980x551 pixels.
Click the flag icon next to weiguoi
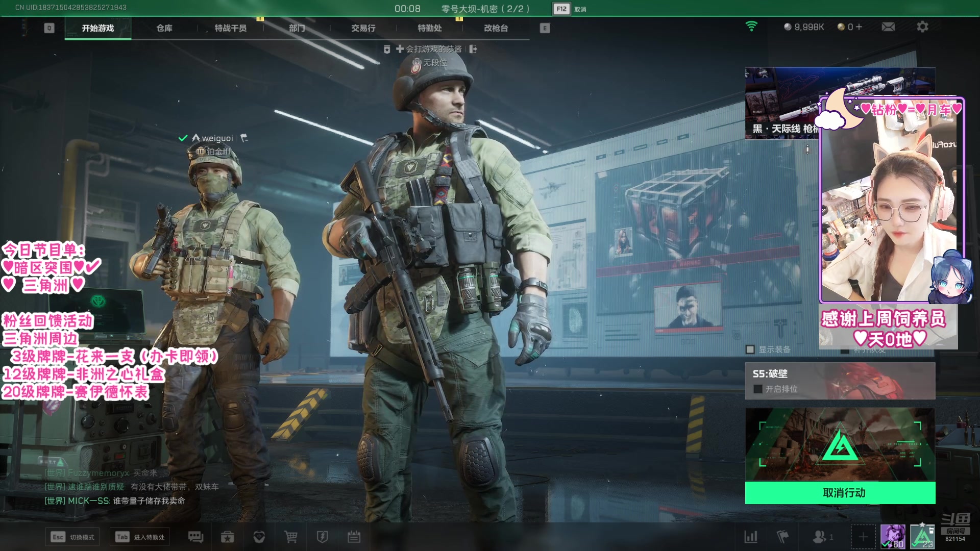(244, 138)
